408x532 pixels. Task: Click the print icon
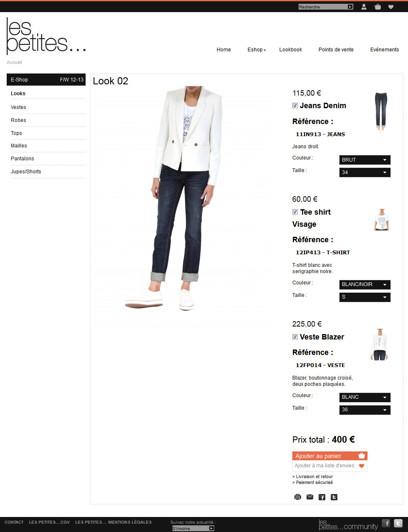[298, 497]
